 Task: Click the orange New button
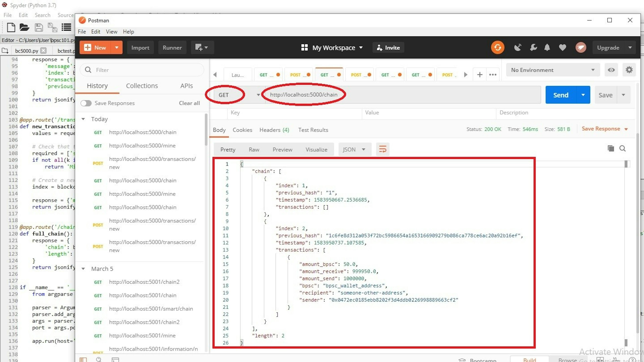pyautogui.click(x=95, y=47)
